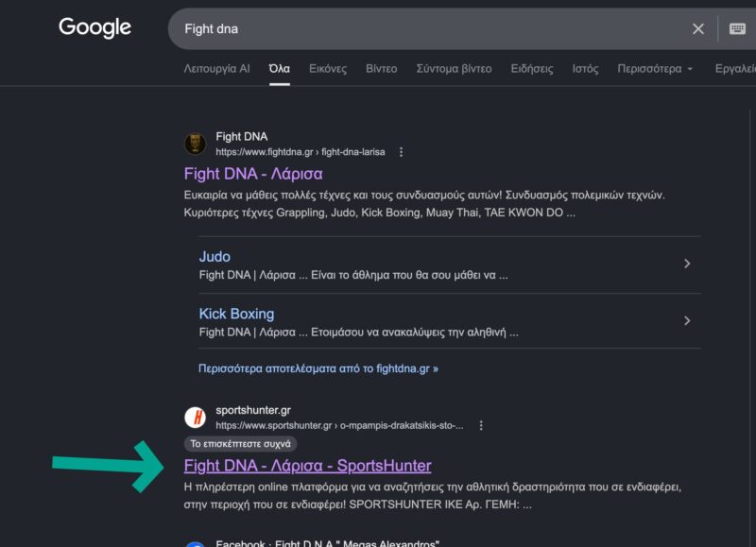The image size is (756, 547).
Task: Click into the Fight dna search field
Action: 429,29
